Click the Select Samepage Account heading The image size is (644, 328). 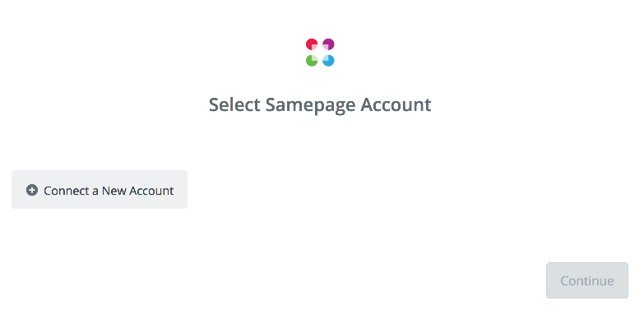(320, 105)
